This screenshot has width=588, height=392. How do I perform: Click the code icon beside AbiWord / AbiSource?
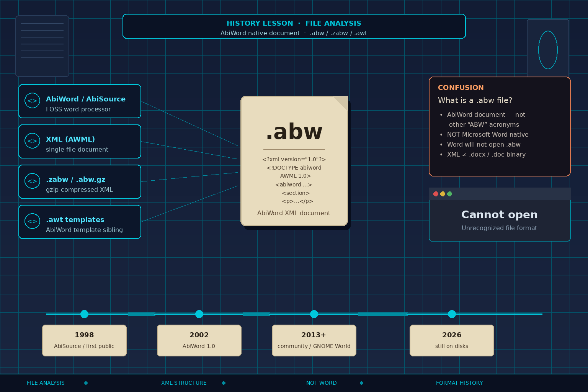pyautogui.click(x=32, y=101)
